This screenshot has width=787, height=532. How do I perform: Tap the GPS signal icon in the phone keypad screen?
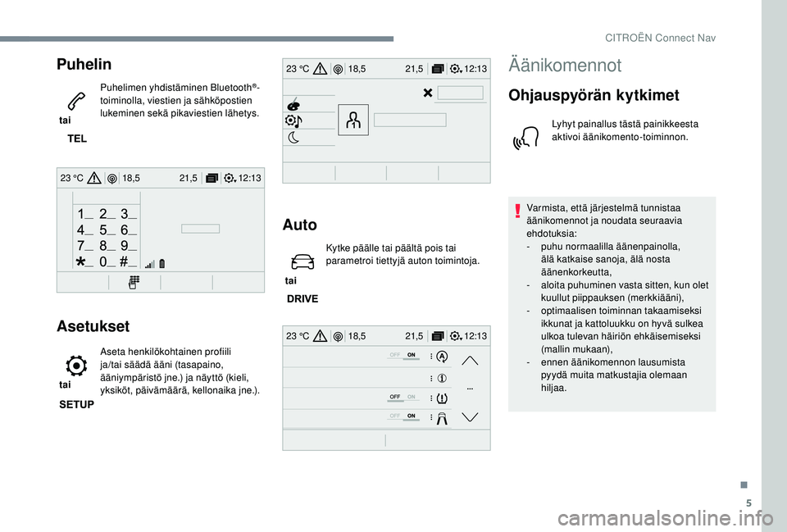pyautogui.click(x=112, y=178)
